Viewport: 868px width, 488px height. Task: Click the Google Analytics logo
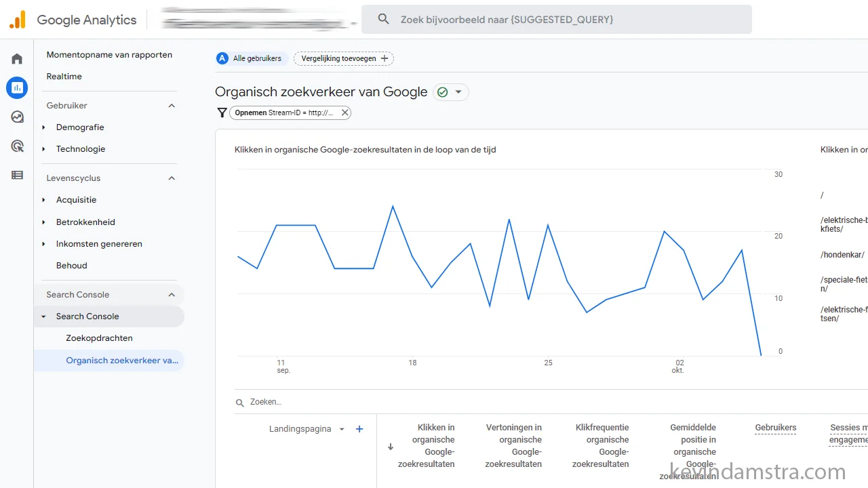(17, 20)
